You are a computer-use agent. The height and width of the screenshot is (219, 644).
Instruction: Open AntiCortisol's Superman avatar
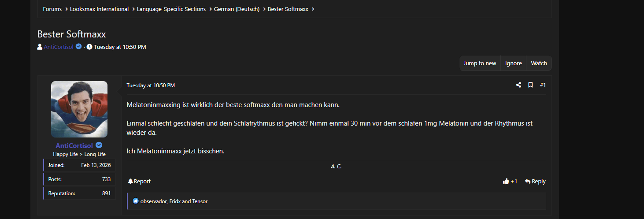79,109
